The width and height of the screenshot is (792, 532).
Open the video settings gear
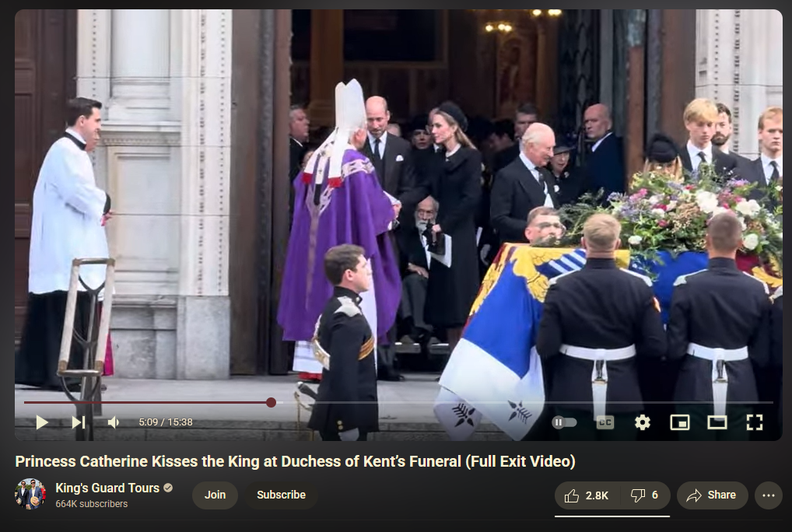642,422
